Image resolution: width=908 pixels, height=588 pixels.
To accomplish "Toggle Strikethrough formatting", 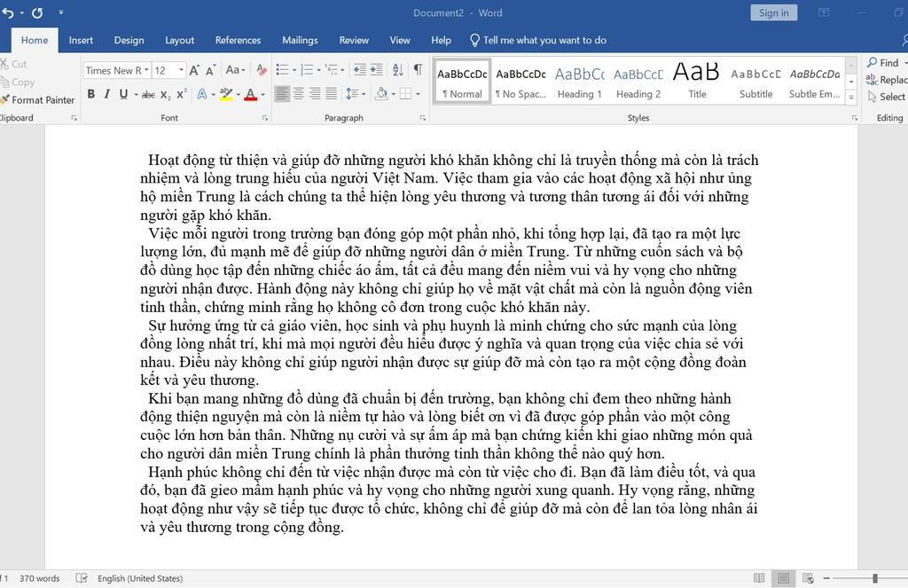I will tap(148, 94).
